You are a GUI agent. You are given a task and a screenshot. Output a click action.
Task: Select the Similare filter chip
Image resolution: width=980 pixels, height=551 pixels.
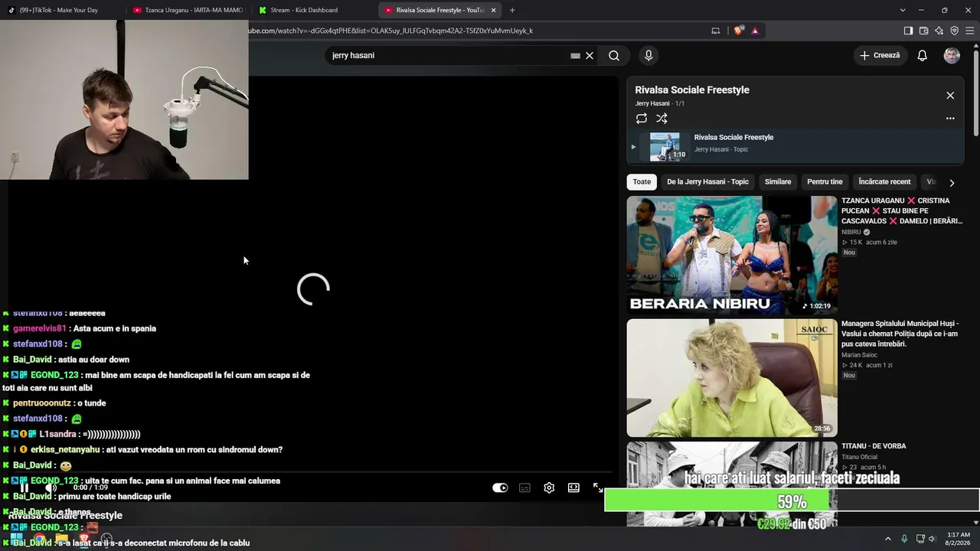778,182
